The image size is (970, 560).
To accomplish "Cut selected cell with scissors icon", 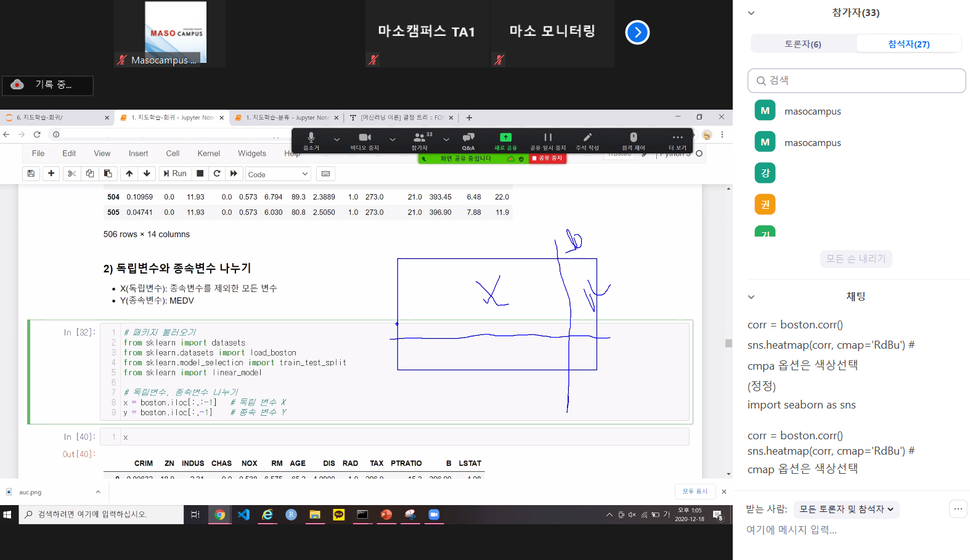I will (x=71, y=174).
